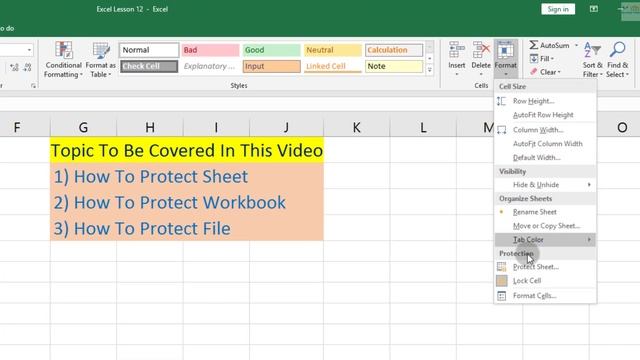Click the Decrease Decimal icon
Screen dimensions: 640x360
tap(27, 67)
